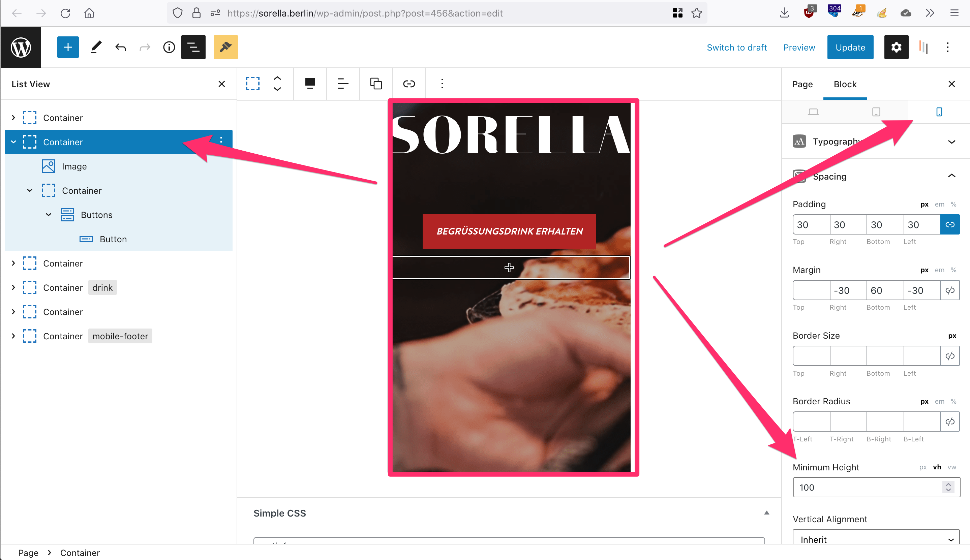Click the yellow hammer builder icon

pos(226,47)
